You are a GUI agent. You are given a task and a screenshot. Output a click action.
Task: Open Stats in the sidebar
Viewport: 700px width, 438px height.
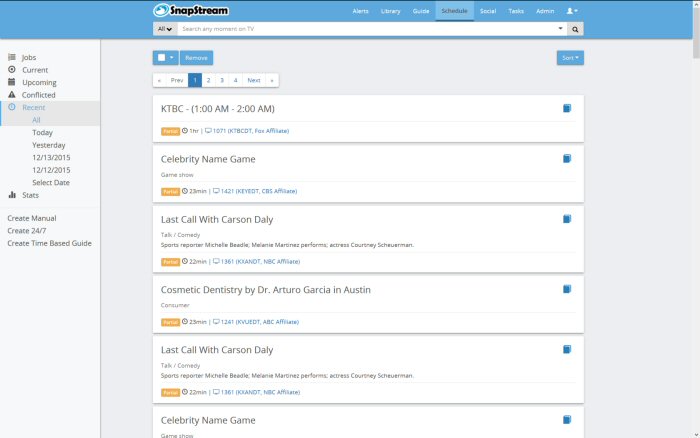[30, 195]
